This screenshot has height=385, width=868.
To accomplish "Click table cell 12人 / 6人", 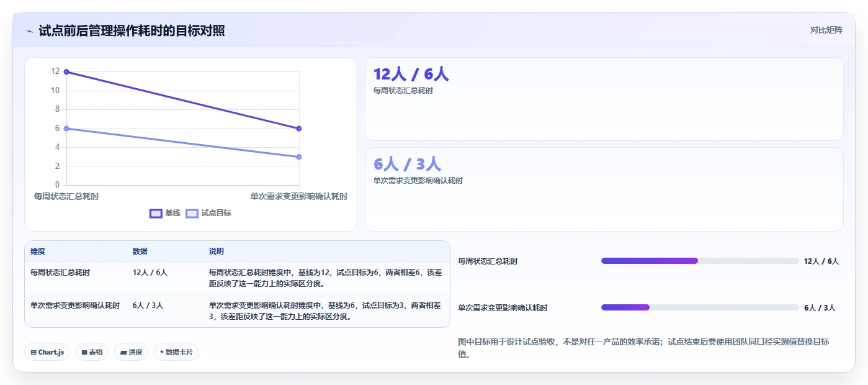I will pos(150,272).
